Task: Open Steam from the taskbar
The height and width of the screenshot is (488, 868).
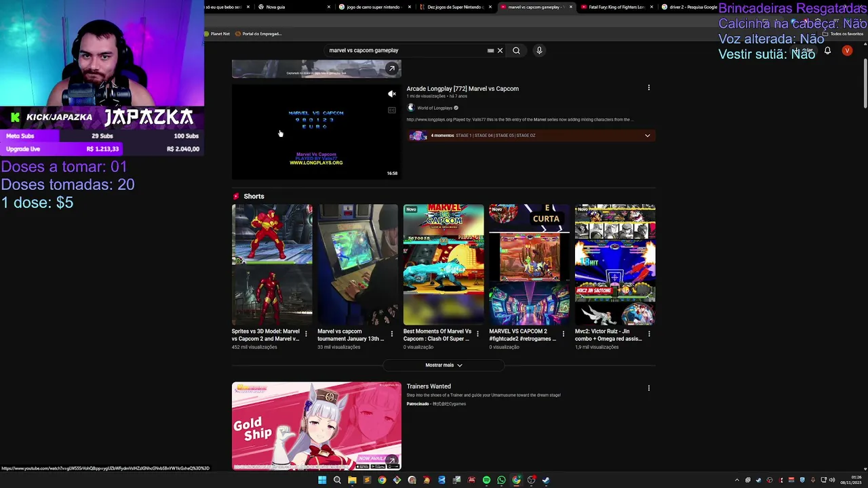Action: coord(546,481)
